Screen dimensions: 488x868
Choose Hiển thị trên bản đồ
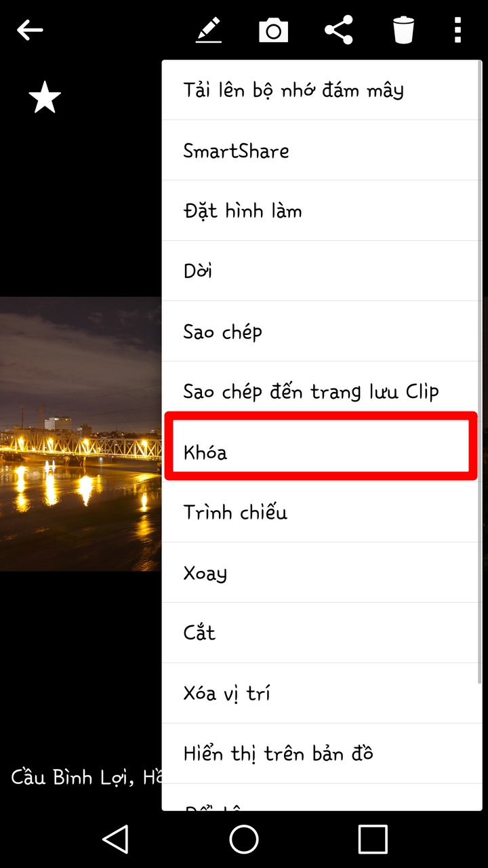click(321, 753)
